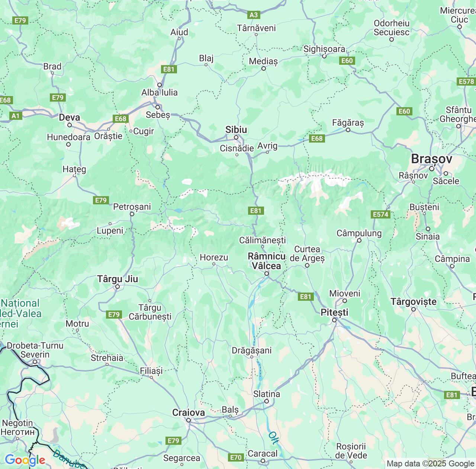This screenshot has height=469, width=476.
Task: Click the Olt river label
Action: 274,438
